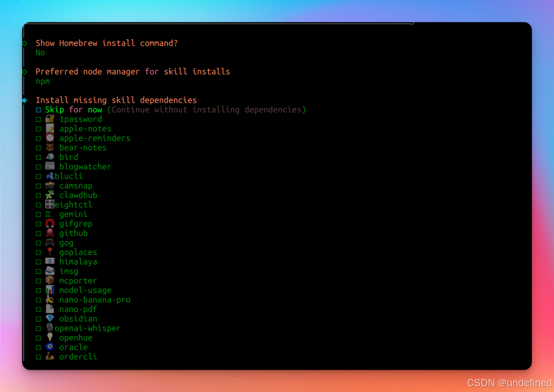Click the notepad emoji beside apple-notes
Image resolution: width=554 pixels, height=392 pixels.
50,128
